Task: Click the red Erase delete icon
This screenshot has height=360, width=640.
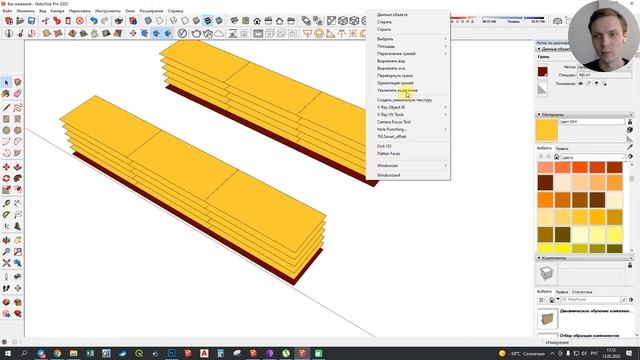Action: tap(80, 20)
